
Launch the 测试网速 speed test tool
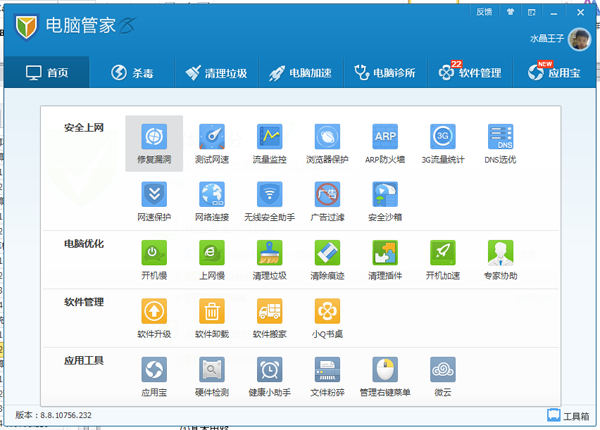tap(212, 143)
